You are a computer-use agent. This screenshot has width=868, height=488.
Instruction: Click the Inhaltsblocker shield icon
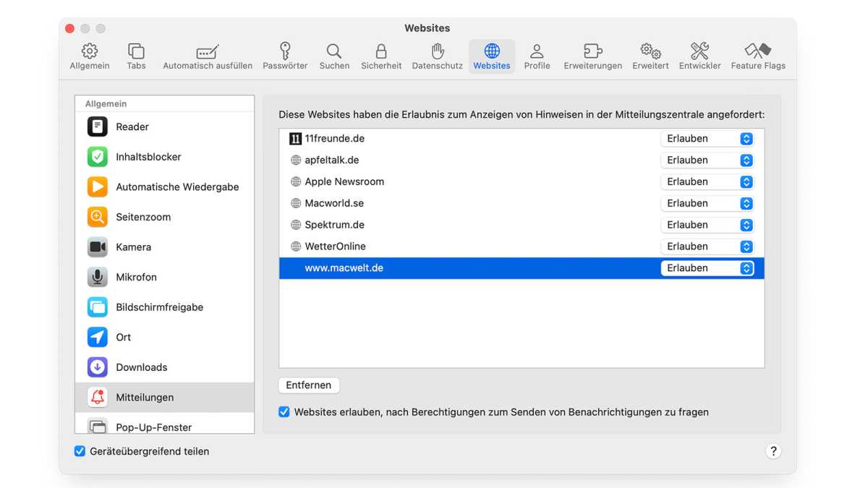click(x=98, y=157)
